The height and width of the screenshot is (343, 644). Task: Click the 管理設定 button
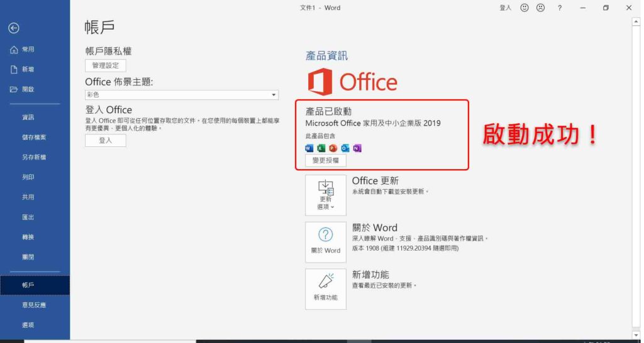point(106,65)
